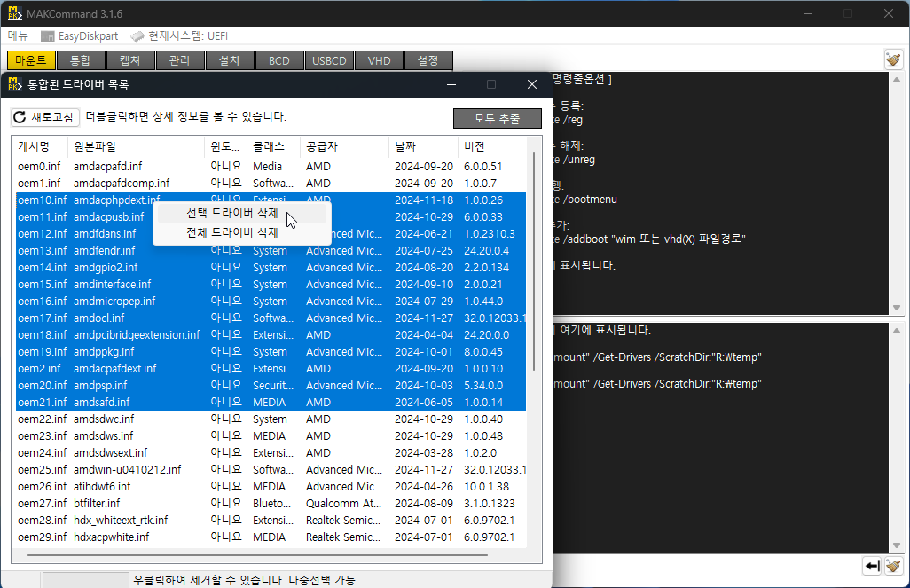Select the oem17.inf amdocl.inf row

(x=271, y=318)
